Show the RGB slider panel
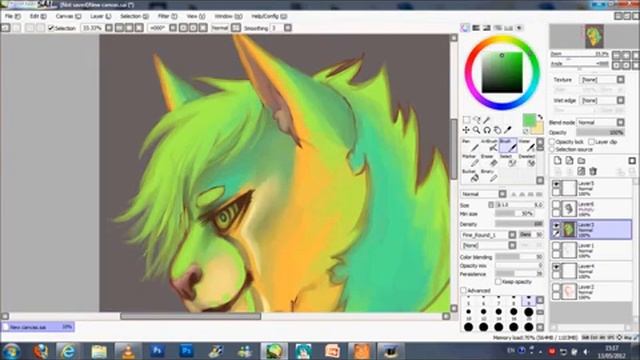 pos(476,28)
